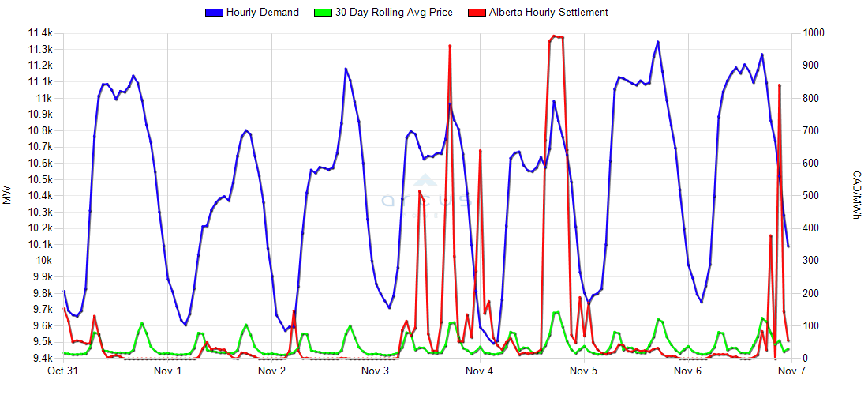Select the Nov 1 date tick label
The height and width of the screenshot is (395, 868).
167,371
